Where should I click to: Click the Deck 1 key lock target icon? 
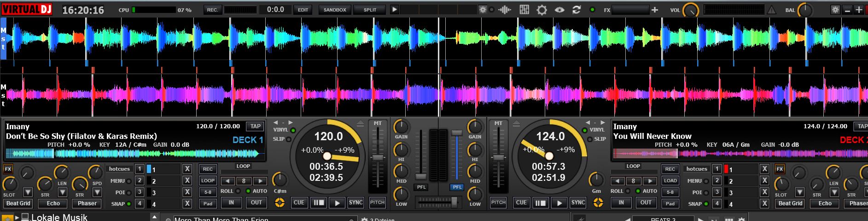(x=279, y=202)
